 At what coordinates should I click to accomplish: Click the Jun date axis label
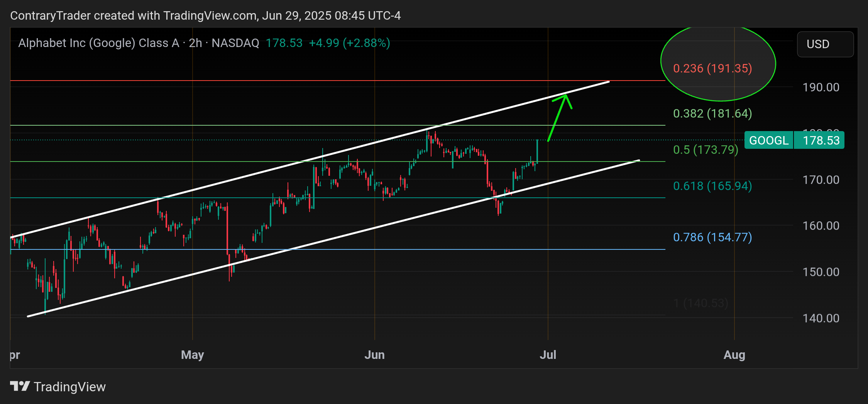click(x=374, y=355)
